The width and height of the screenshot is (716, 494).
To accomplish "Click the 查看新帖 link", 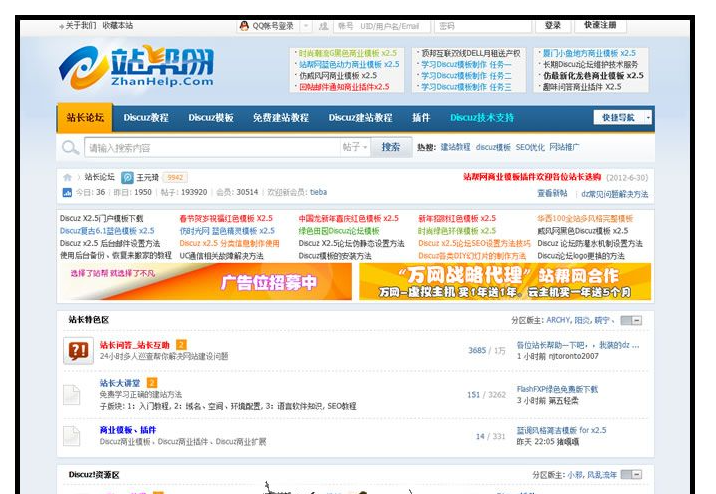I will coord(552,194).
